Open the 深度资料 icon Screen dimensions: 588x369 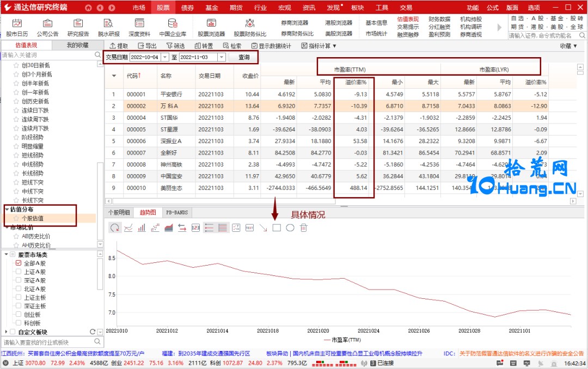coord(139,23)
